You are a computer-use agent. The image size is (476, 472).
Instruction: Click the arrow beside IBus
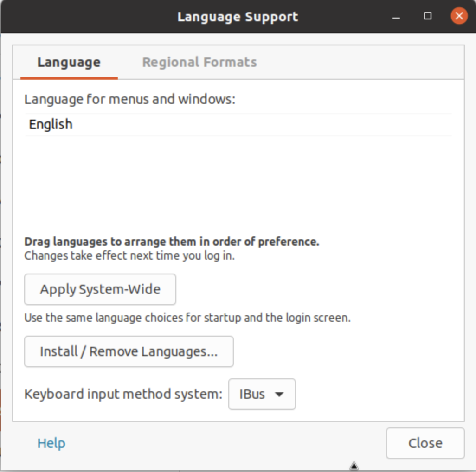point(279,395)
